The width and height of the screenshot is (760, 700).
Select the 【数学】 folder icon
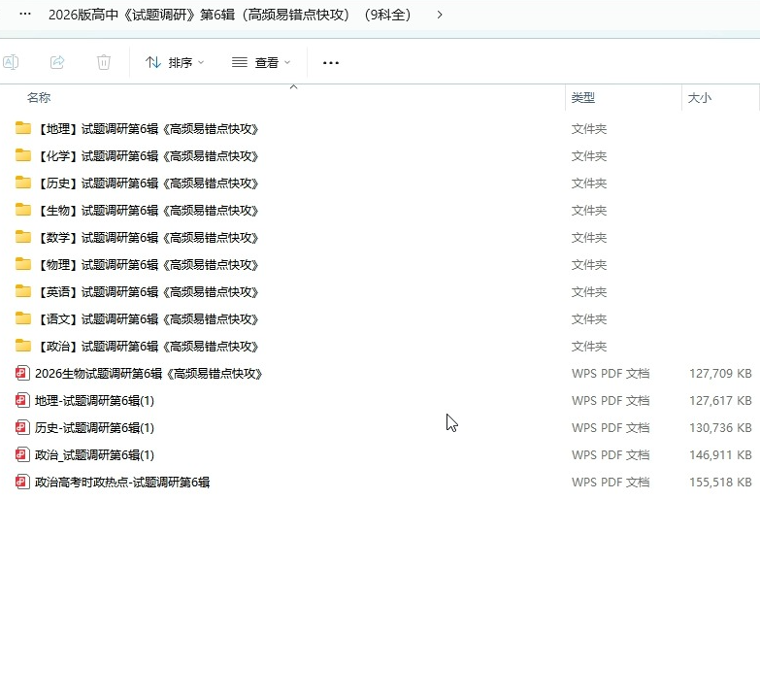pyautogui.click(x=23, y=238)
